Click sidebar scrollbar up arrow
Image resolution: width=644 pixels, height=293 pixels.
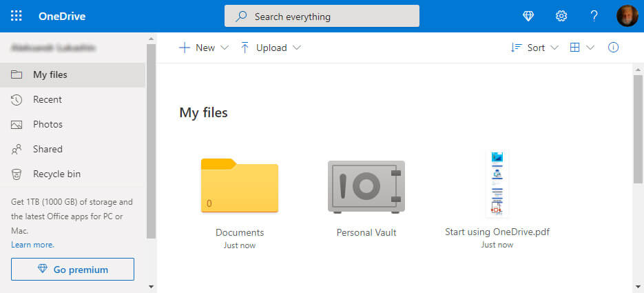click(151, 39)
